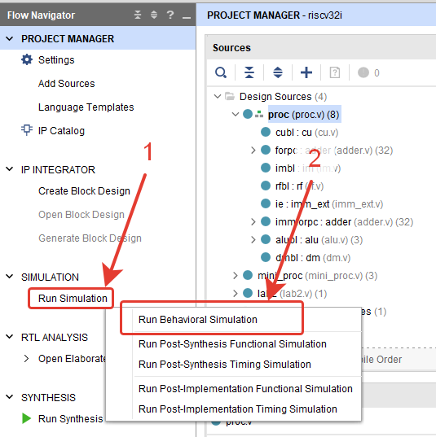
Task: Click Collapse All icon in Sources toolbar
Action: (x=249, y=72)
